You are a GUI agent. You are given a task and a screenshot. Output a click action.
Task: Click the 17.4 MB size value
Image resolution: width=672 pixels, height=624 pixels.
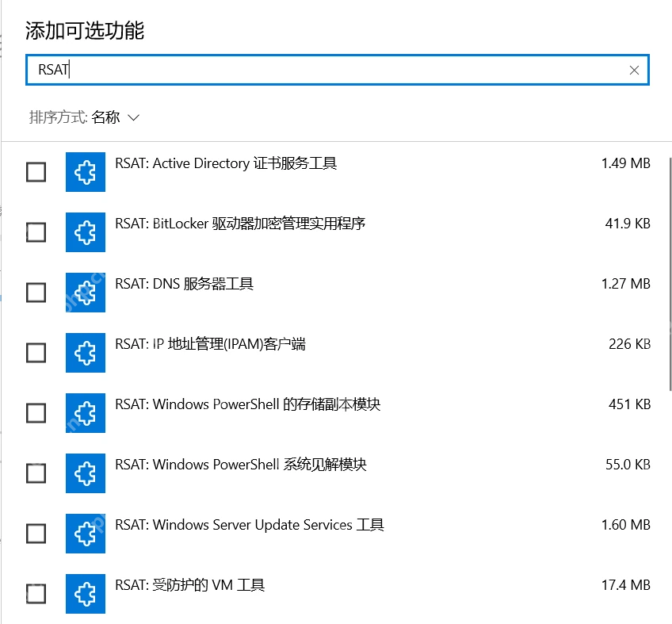pos(626,585)
